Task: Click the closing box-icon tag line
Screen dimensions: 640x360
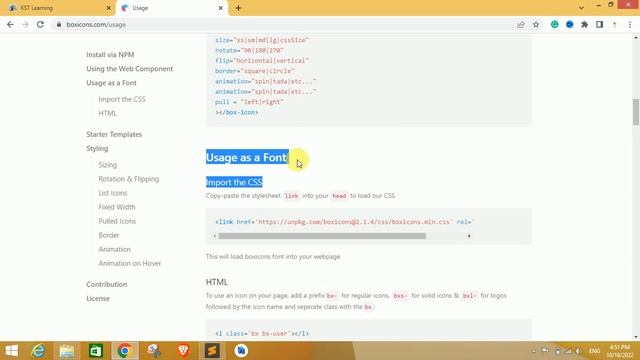Action: click(237, 112)
